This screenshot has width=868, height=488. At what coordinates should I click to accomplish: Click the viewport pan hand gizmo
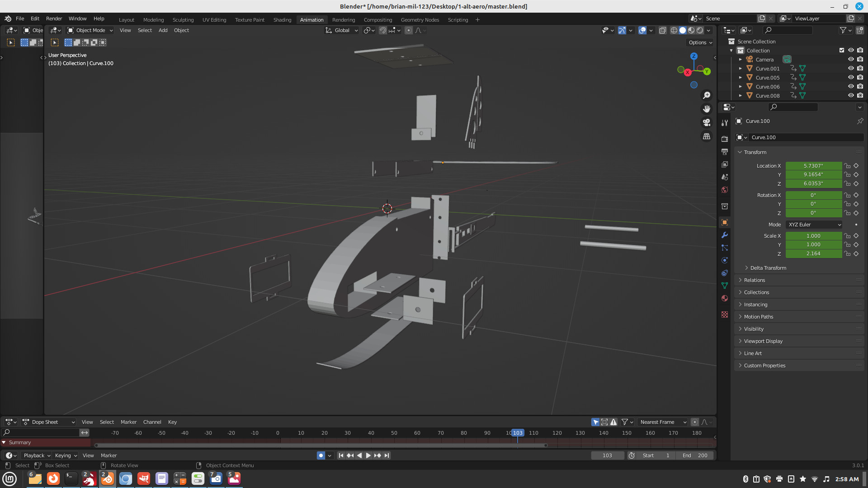pos(707,109)
